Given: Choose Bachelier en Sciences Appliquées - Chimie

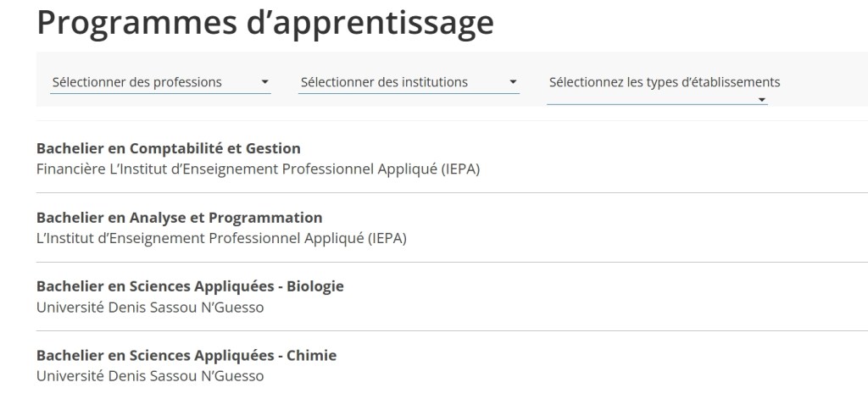Looking at the screenshot, I should 186,355.
